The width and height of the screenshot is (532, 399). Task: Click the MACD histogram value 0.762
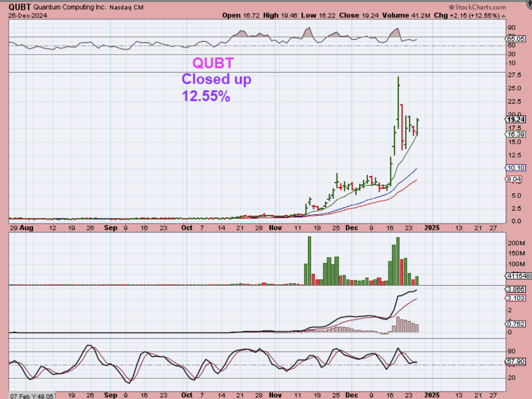pos(514,324)
